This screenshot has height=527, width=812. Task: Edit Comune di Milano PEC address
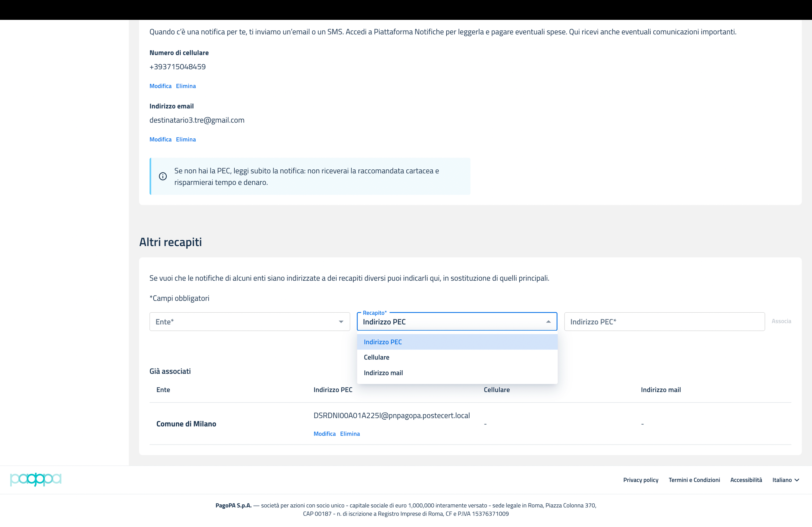click(x=324, y=434)
